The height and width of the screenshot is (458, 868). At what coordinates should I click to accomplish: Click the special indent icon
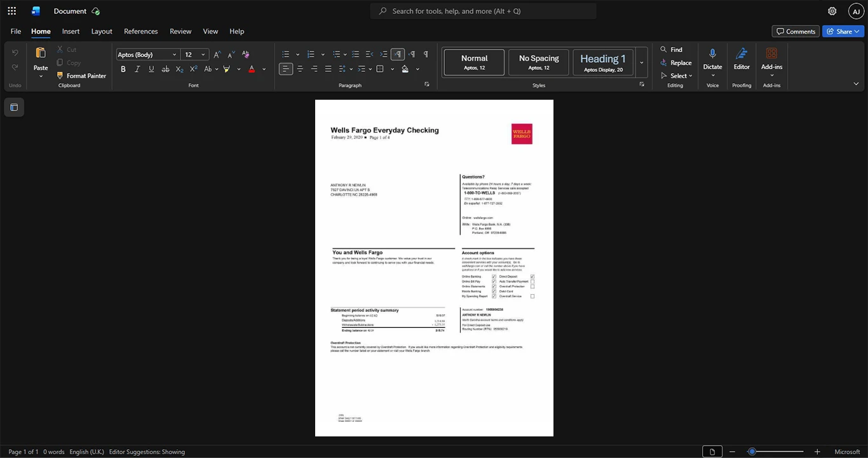362,69
